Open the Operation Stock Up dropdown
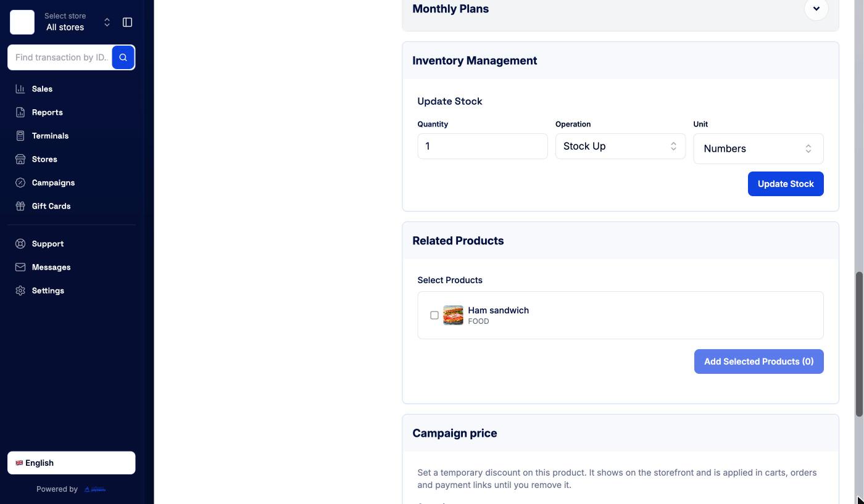The image size is (864, 504). pos(620,146)
